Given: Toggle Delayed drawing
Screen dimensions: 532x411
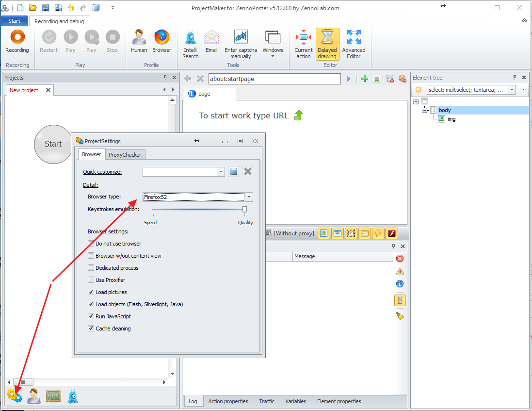Looking at the screenshot, I should [x=327, y=45].
